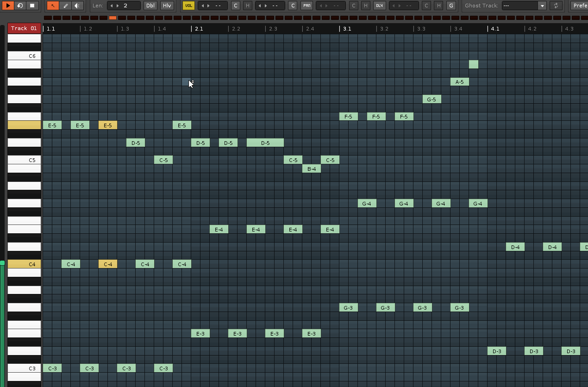Click the Ghost Track refresh icon

[556, 6]
